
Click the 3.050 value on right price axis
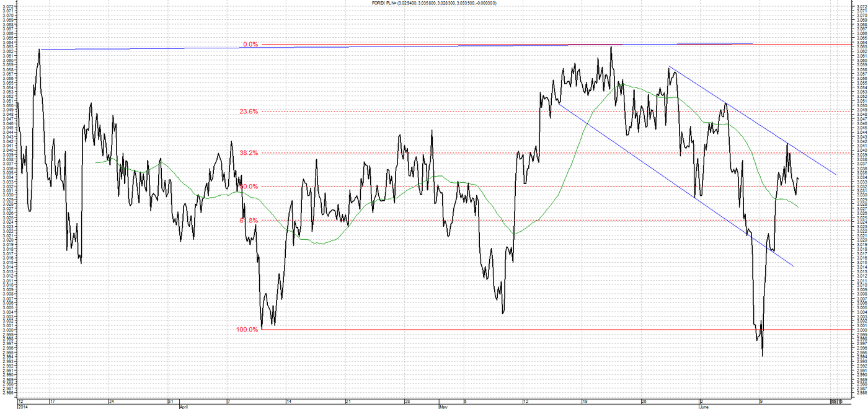[x=861, y=105]
